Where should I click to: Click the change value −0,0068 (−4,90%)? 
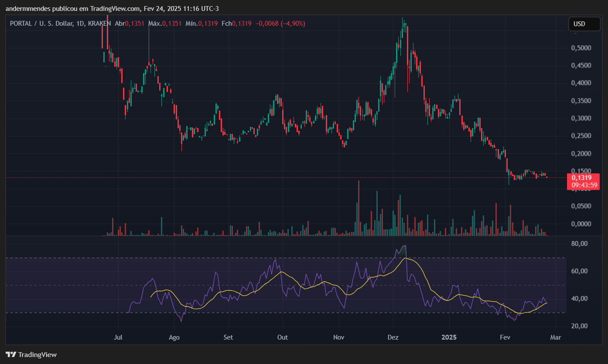280,24
